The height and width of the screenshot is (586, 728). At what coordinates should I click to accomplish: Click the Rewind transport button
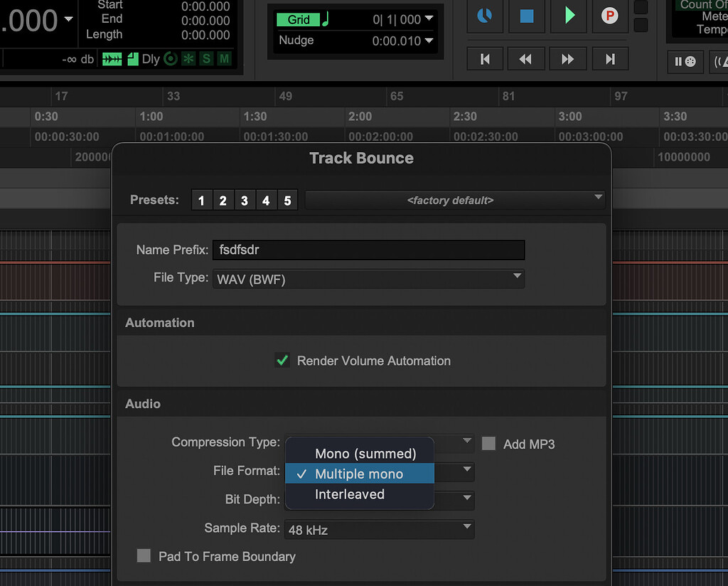(x=525, y=59)
